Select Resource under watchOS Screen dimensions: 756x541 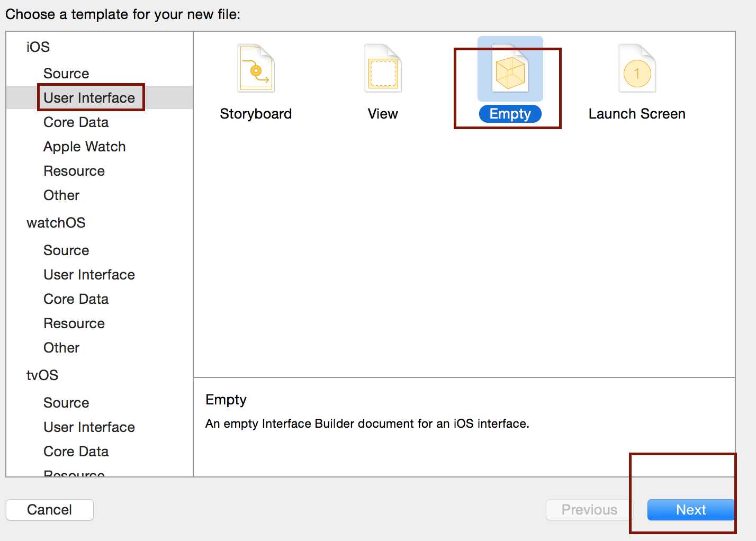[x=74, y=323]
